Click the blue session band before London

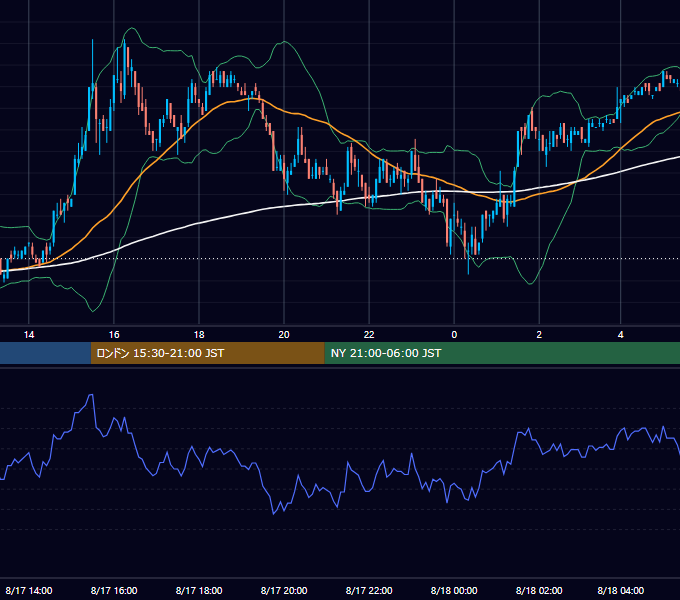(45, 353)
